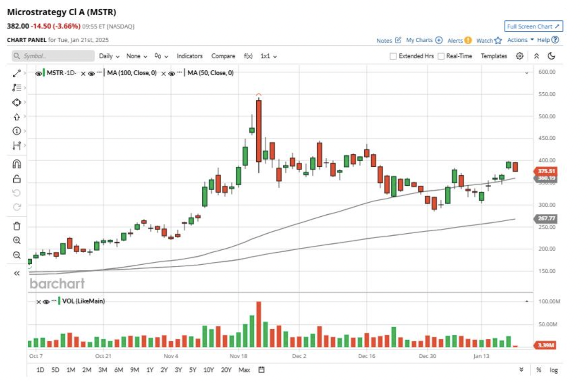Open the calendar date range picker
Image resolution: width=588 pixels, height=383 pixels.
(261, 370)
